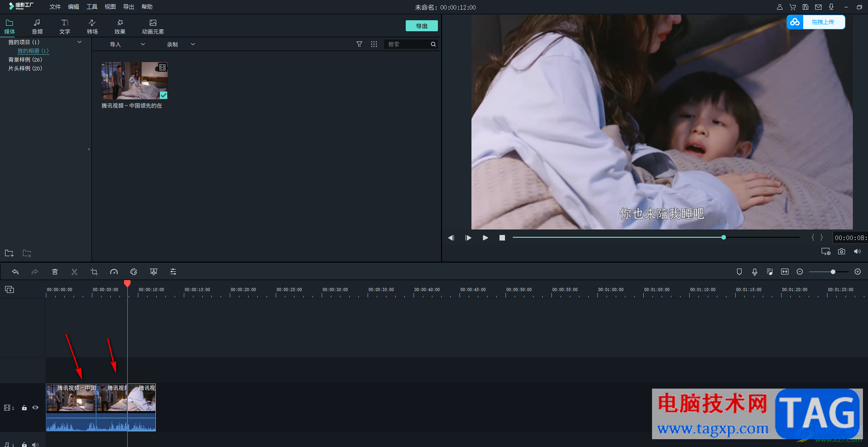Image resolution: width=868 pixels, height=447 pixels.
Task: Open the 编辑 menu
Action: (74, 7)
